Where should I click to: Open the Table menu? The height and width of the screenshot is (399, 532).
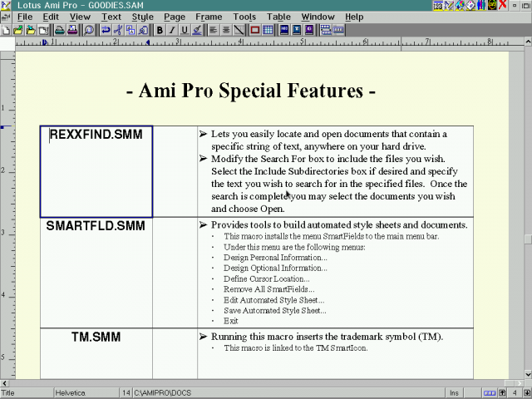point(278,17)
